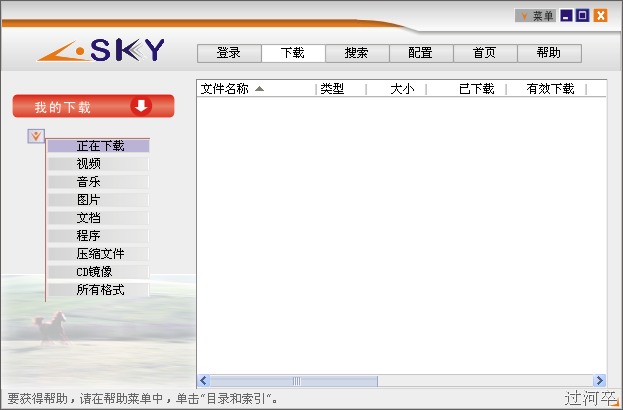Screen dimensions: 623x410
Task: Click the horizontal scrollbar right arrow
Action: (599, 381)
